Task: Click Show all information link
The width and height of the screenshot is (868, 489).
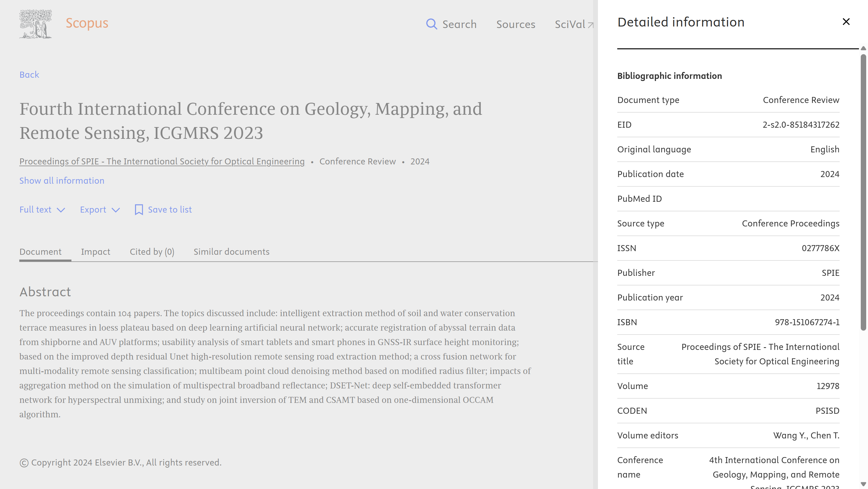Action: pos(62,181)
